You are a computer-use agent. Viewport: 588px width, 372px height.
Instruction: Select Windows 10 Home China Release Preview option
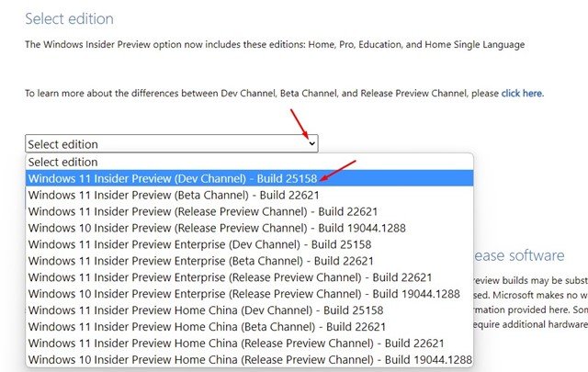pyautogui.click(x=249, y=360)
